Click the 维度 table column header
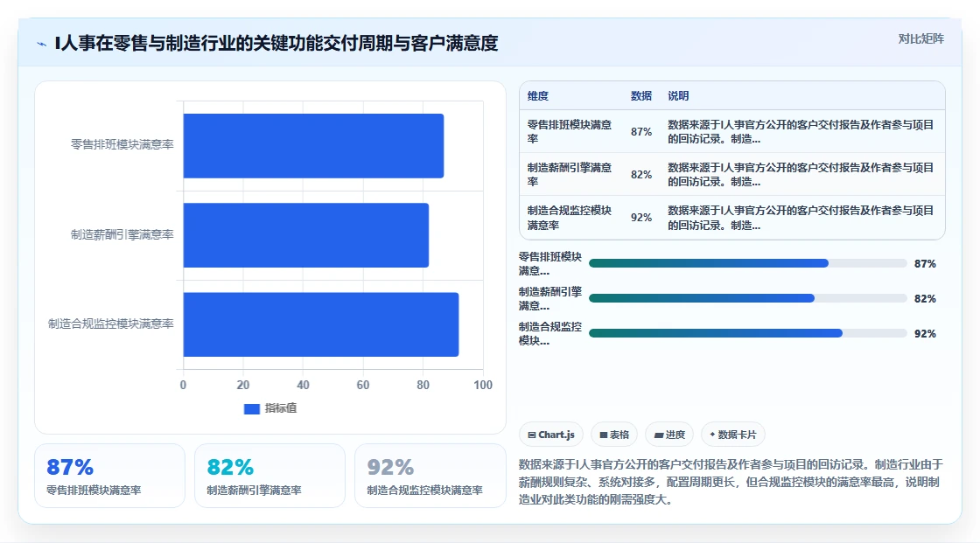 537,95
